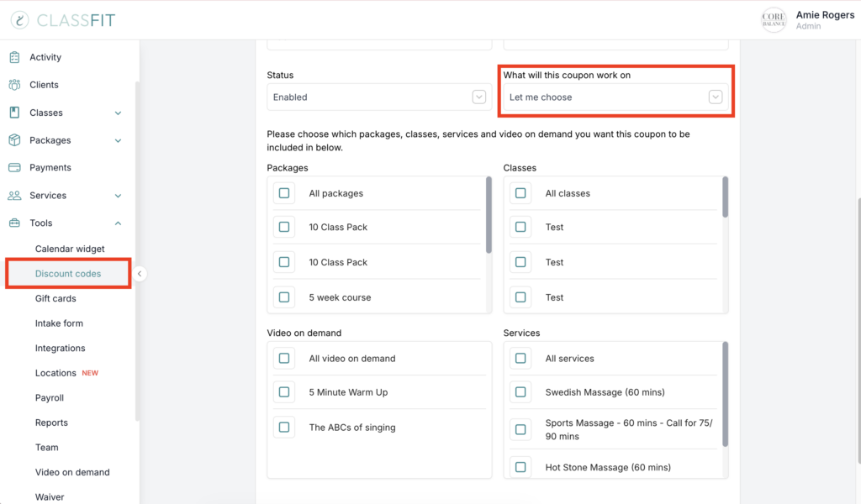This screenshot has width=861, height=504.
Task: Click the Activity clipboard icon
Action: (15, 57)
